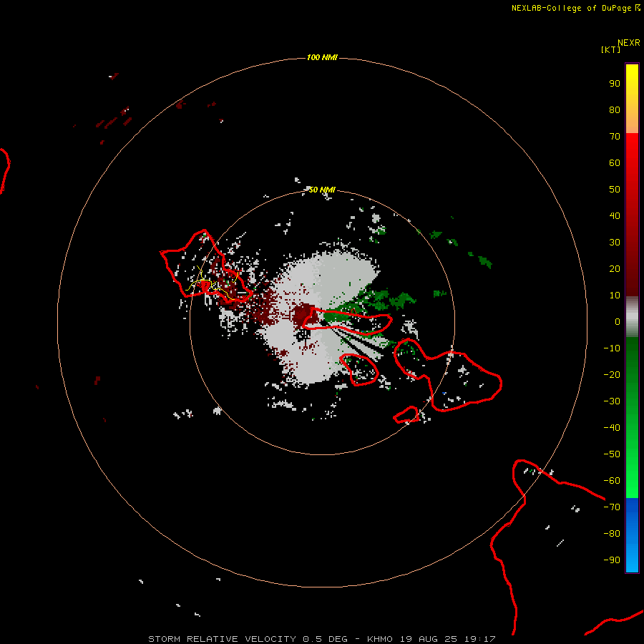Click the 80 value on velocity scale

click(615, 110)
